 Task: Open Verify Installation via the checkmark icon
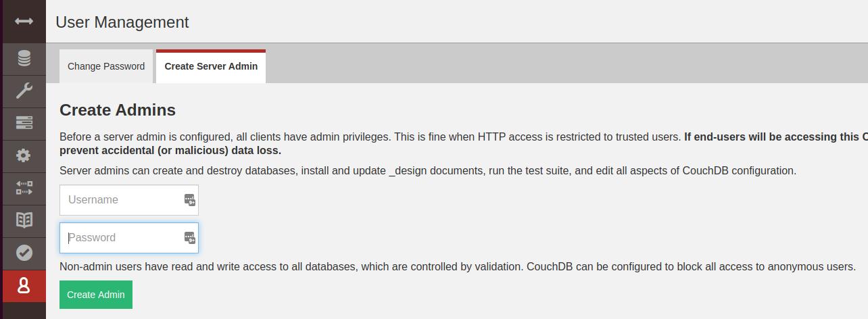[x=24, y=253]
